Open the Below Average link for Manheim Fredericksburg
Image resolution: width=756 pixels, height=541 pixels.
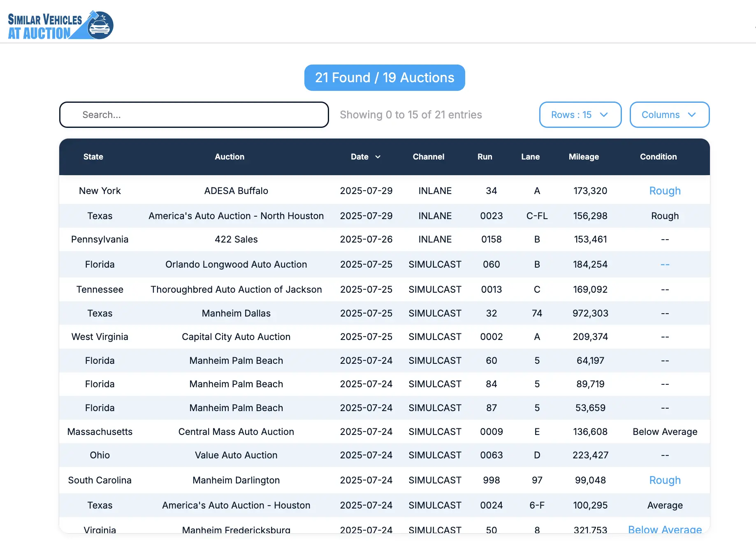665,529
